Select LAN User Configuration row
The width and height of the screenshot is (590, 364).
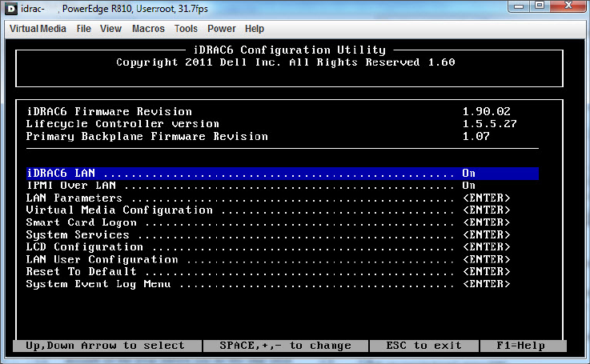tap(102, 259)
